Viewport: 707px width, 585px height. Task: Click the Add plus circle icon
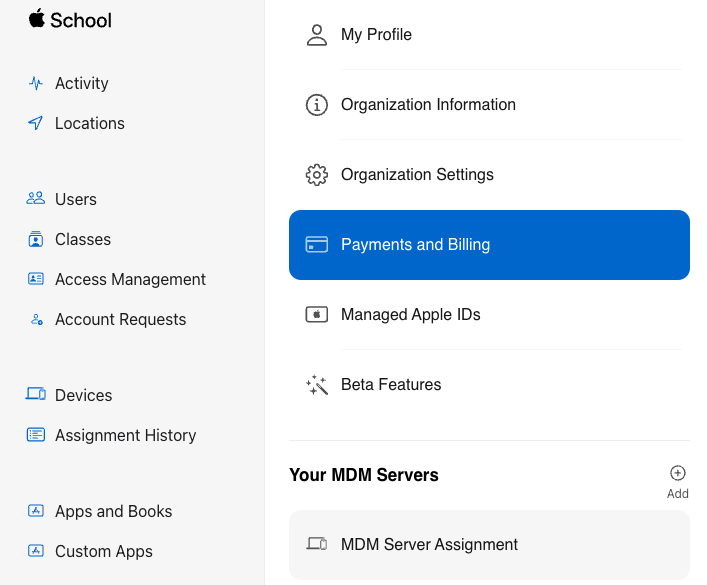pyautogui.click(x=677, y=473)
